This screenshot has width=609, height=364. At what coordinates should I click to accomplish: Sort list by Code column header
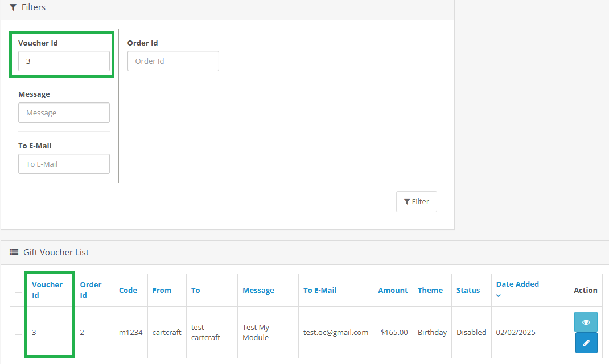(x=128, y=290)
